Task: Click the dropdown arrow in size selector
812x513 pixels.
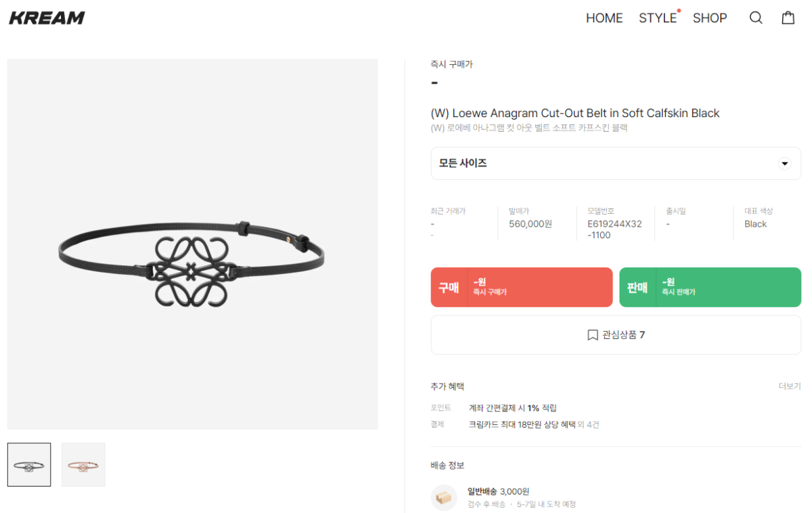Action: pyautogui.click(x=784, y=164)
